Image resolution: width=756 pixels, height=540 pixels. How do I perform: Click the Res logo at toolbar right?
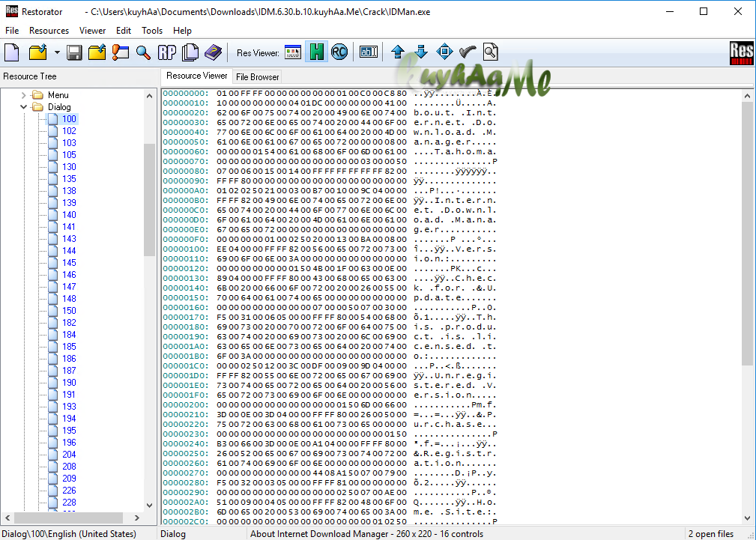pos(742,52)
